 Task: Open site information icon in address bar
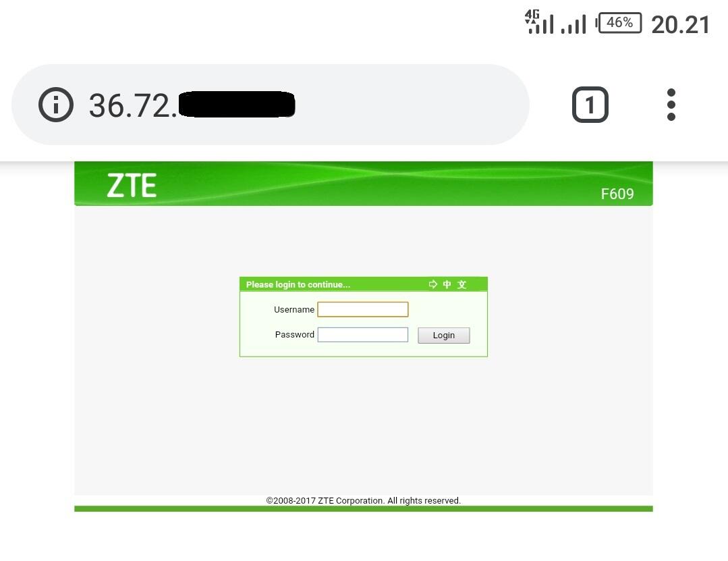(x=56, y=105)
